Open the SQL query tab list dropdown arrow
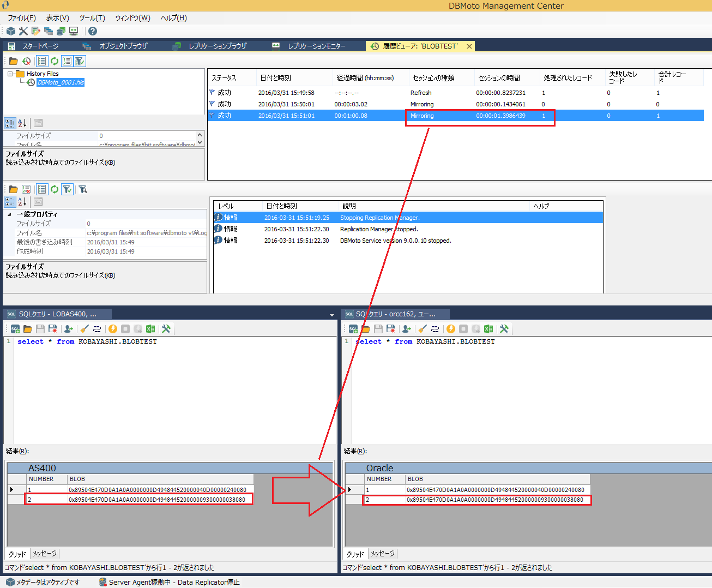712x588 pixels. pyautogui.click(x=331, y=315)
